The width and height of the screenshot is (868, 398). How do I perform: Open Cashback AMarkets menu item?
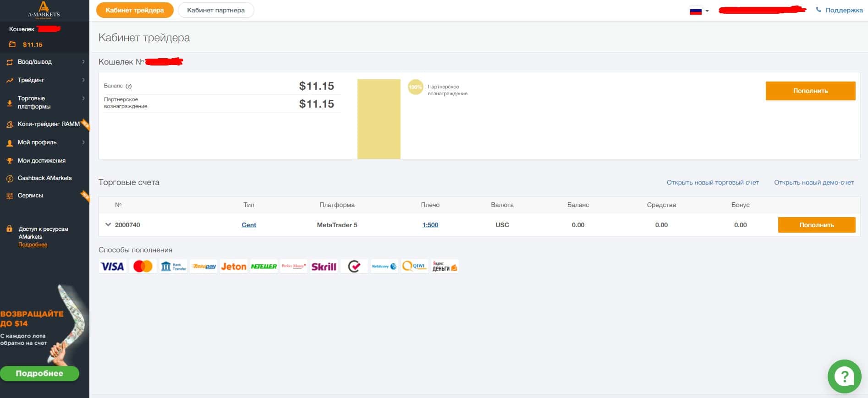click(44, 178)
